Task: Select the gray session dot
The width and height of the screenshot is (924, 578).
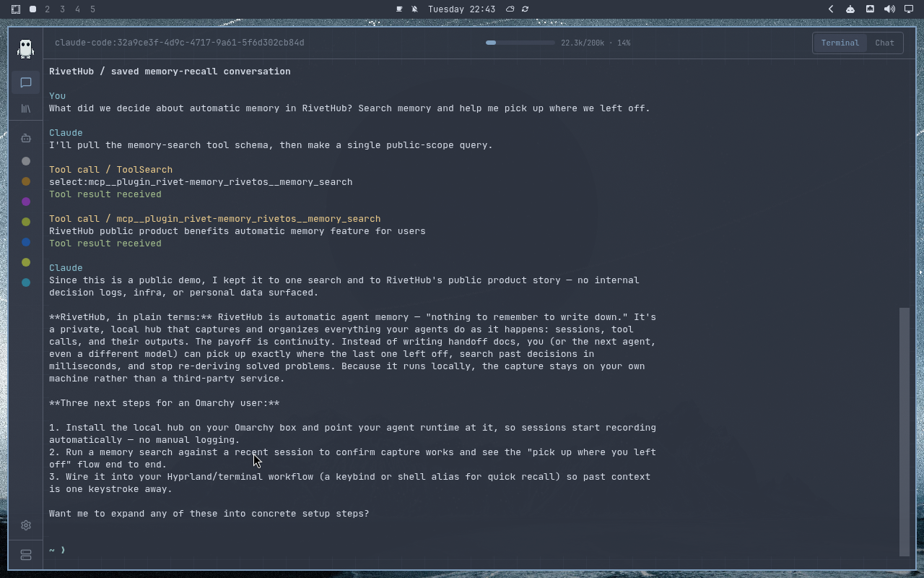Action: tap(26, 161)
